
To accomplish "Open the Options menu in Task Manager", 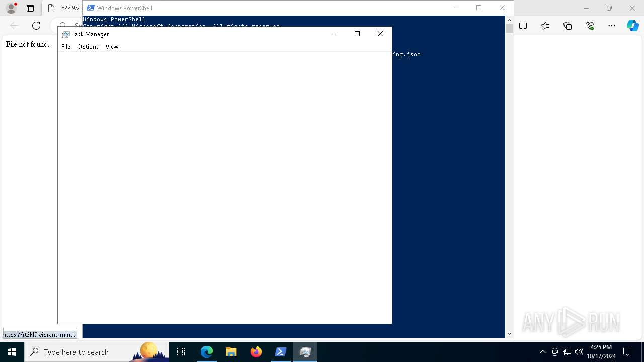I will click(88, 47).
